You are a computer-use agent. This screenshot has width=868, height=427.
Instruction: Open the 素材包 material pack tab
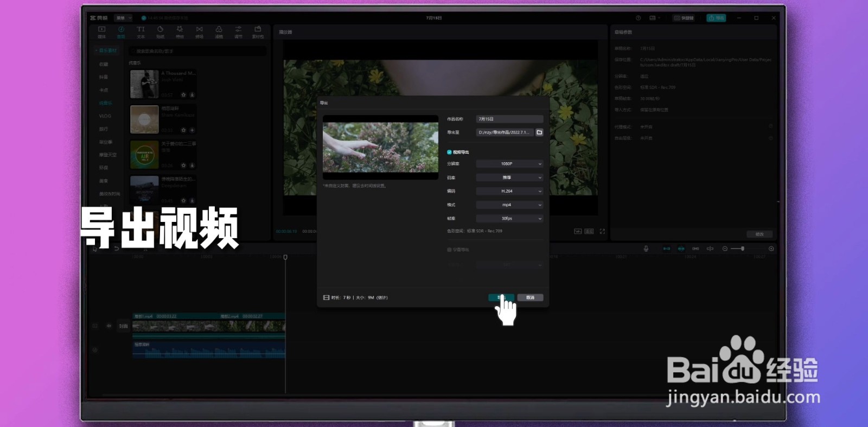(x=258, y=32)
